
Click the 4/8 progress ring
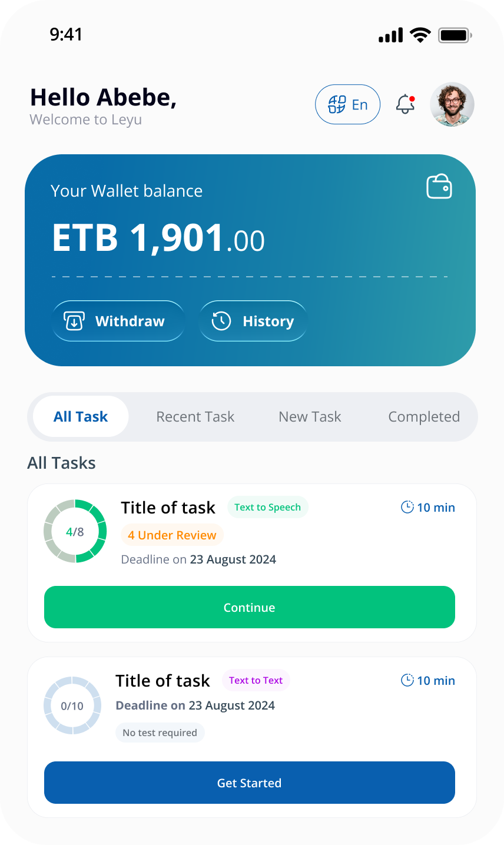click(x=75, y=531)
